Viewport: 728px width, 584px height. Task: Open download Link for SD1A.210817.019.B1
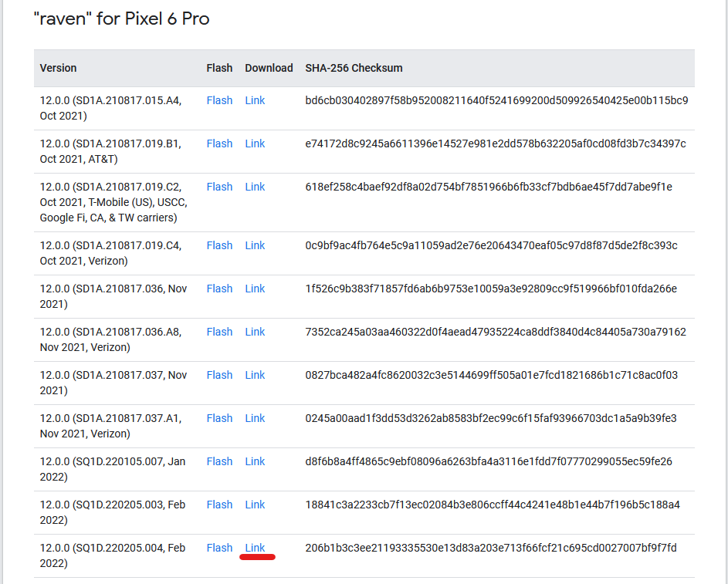click(255, 143)
